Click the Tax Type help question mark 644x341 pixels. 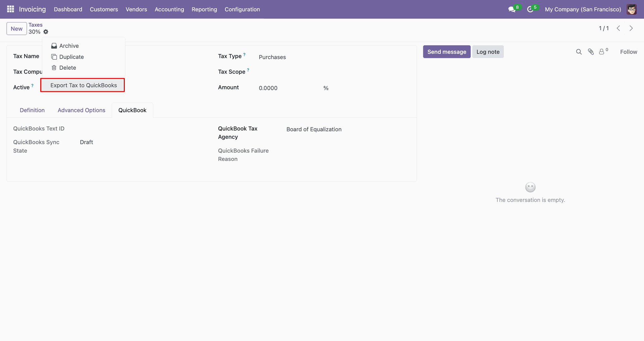[245, 54]
